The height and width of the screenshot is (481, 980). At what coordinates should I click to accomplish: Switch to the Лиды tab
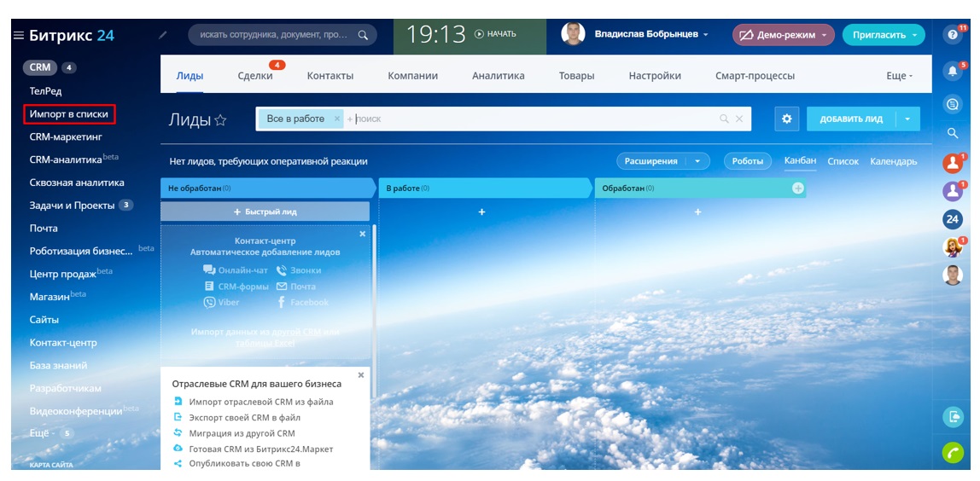click(190, 76)
